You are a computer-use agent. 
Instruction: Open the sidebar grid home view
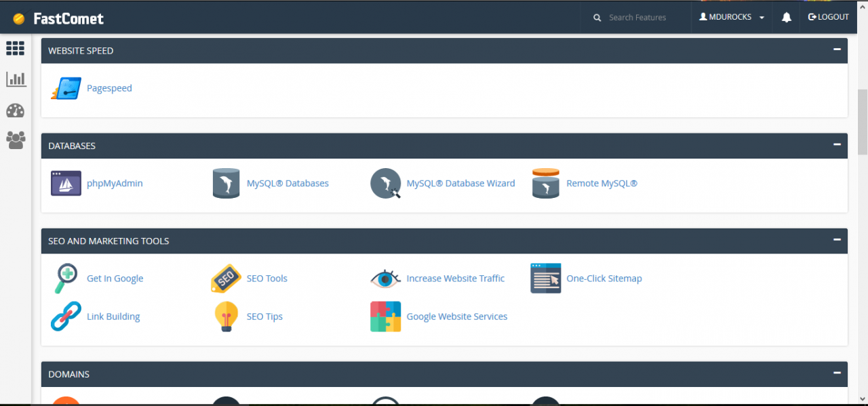[x=15, y=48]
